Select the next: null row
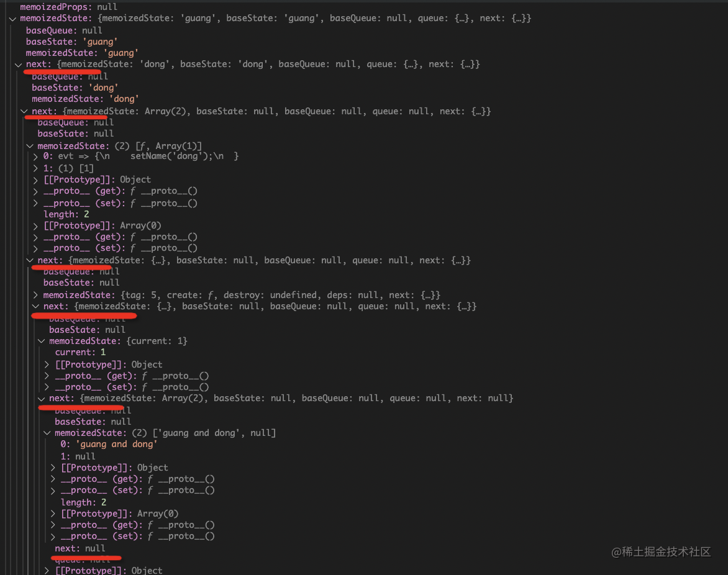The height and width of the screenshot is (575, 728). click(x=80, y=548)
